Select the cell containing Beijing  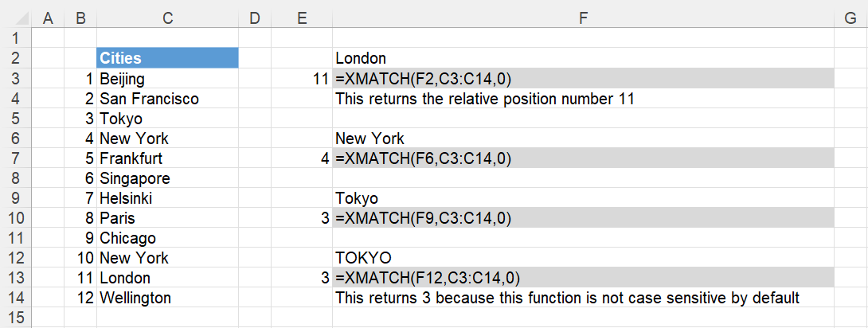(168, 79)
